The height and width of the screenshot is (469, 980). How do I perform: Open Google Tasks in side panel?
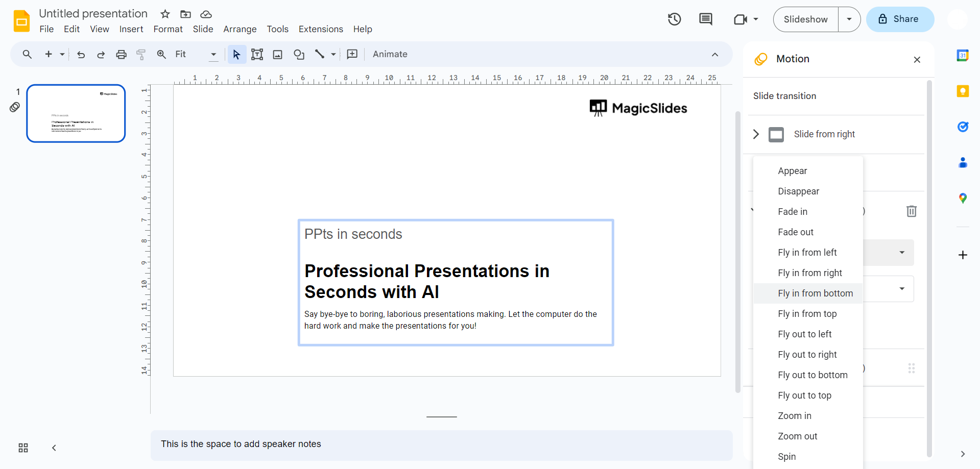[963, 127]
